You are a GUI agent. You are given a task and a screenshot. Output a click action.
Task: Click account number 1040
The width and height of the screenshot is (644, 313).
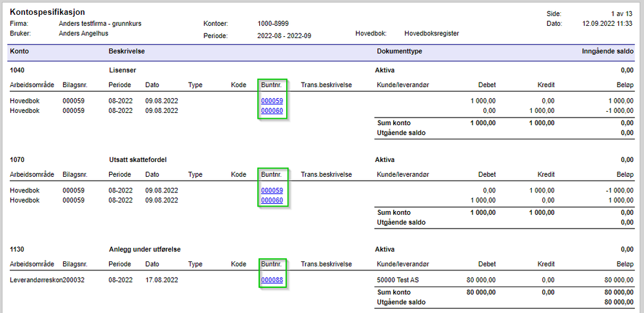[x=16, y=70]
